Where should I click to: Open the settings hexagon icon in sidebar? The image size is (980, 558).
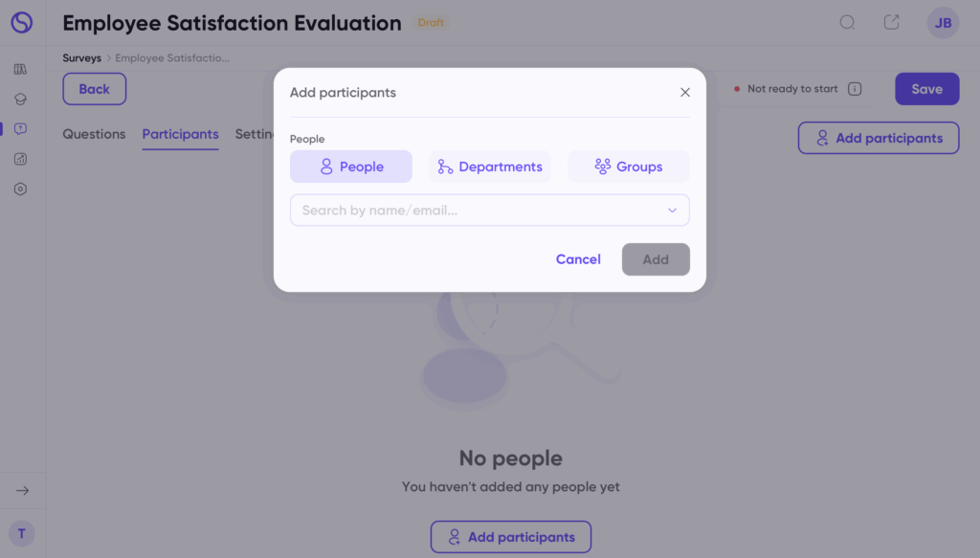pyautogui.click(x=21, y=189)
